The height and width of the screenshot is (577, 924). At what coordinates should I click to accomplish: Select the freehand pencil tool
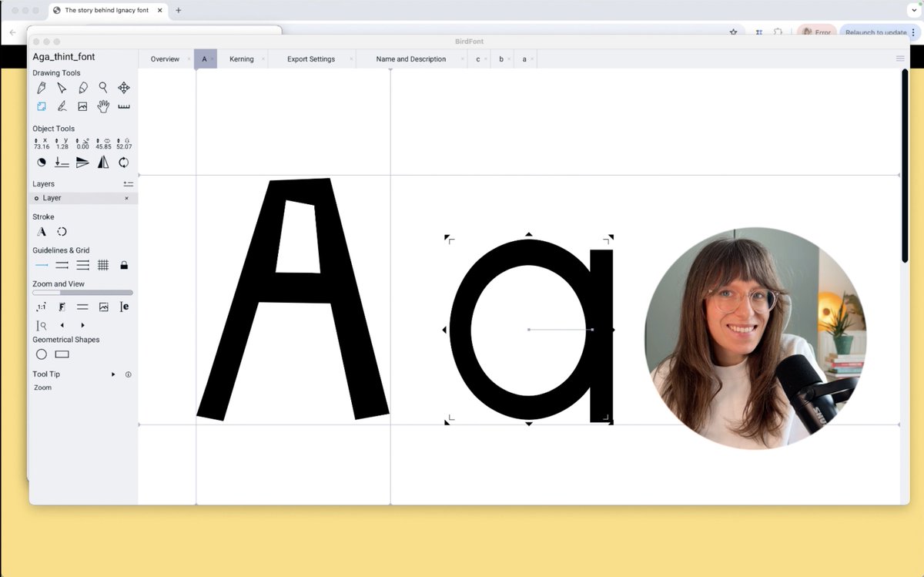(x=82, y=88)
